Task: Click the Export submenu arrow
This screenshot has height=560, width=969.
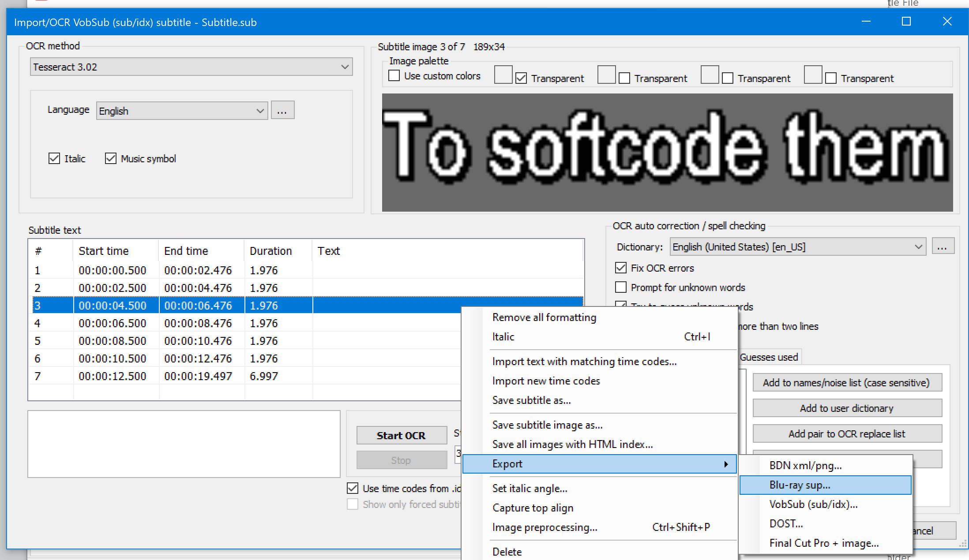Action: pyautogui.click(x=726, y=464)
